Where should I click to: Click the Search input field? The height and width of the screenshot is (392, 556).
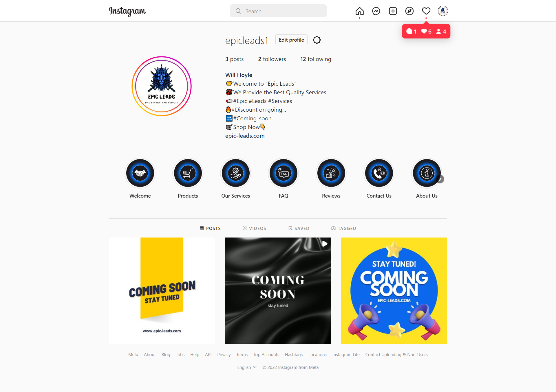pos(278,11)
